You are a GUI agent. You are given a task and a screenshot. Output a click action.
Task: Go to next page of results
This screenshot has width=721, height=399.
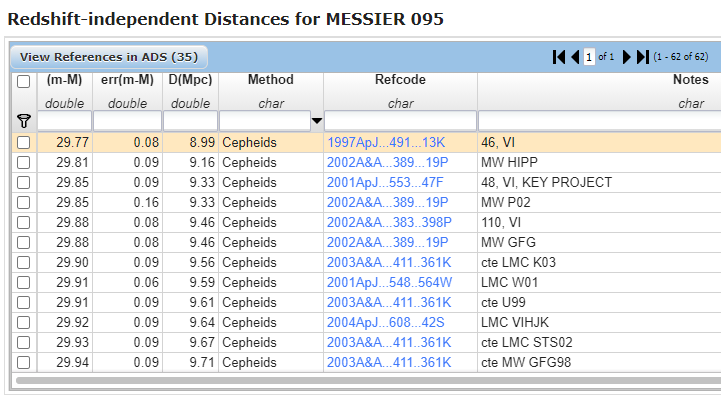coord(626,57)
